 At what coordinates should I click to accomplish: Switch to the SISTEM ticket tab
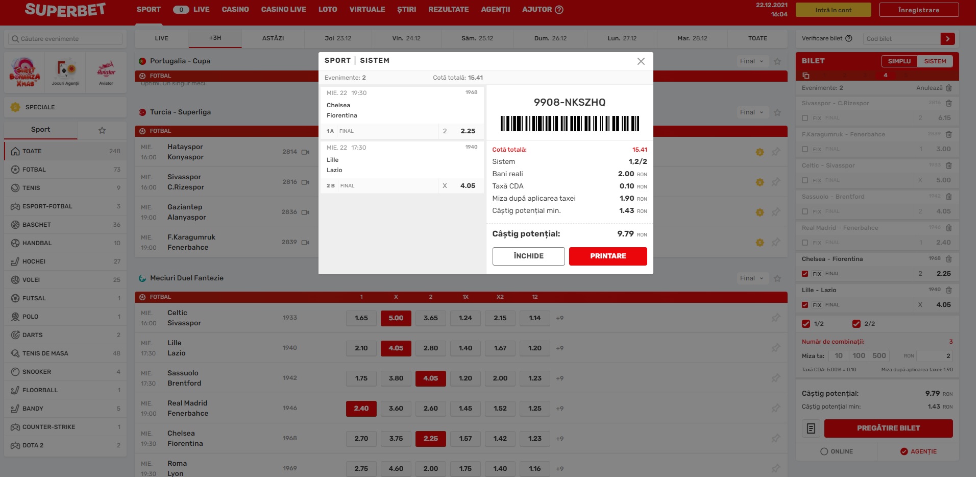(x=935, y=61)
